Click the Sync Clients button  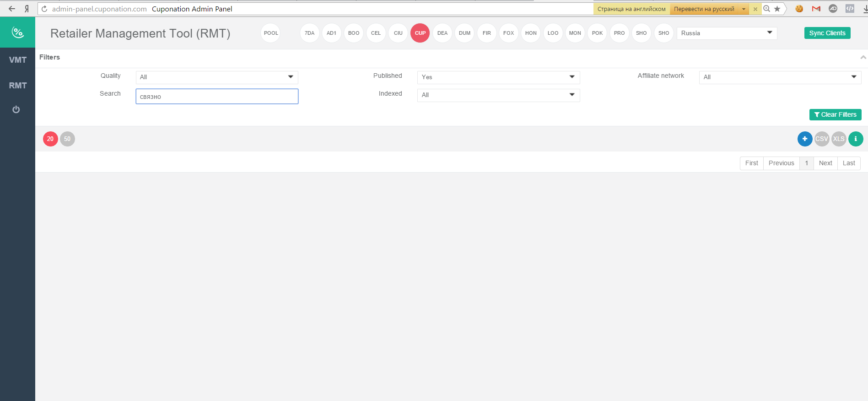pos(827,33)
